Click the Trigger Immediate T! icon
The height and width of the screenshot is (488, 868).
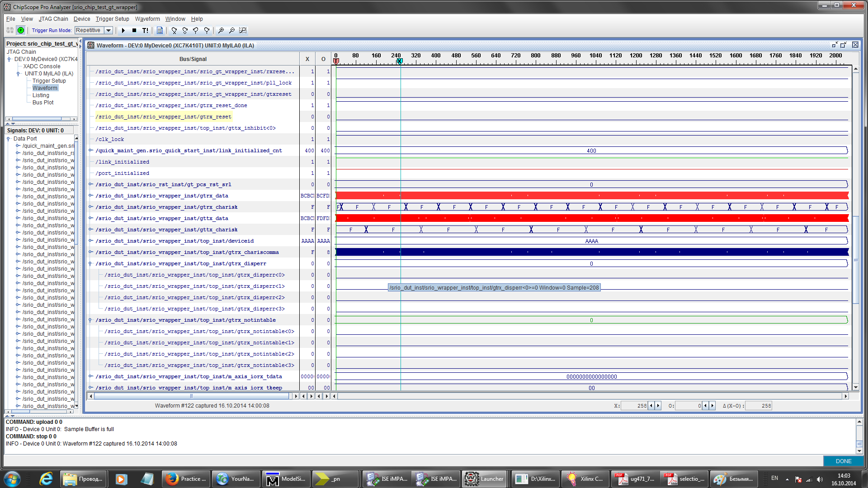click(x=145, y=30)
